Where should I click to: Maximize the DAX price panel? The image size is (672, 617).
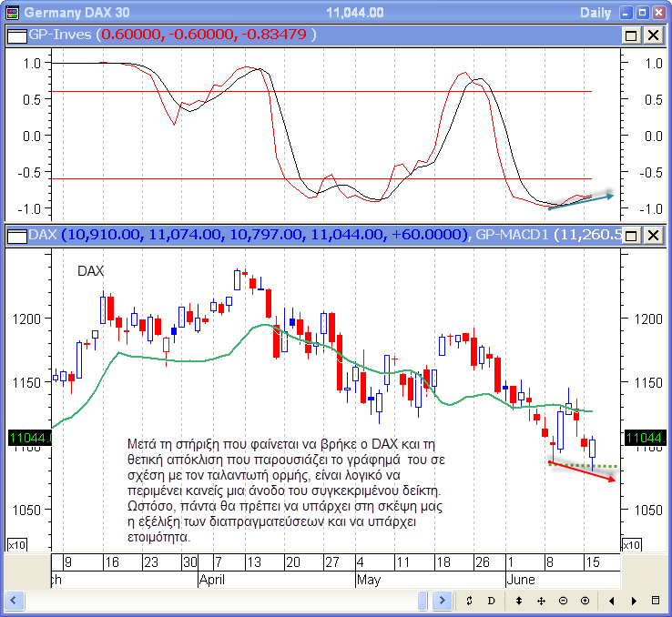tap(631, 236)
